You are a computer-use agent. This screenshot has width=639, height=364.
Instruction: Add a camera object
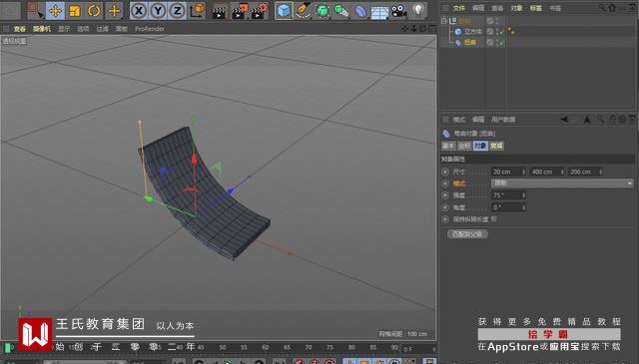click(399, 11)
